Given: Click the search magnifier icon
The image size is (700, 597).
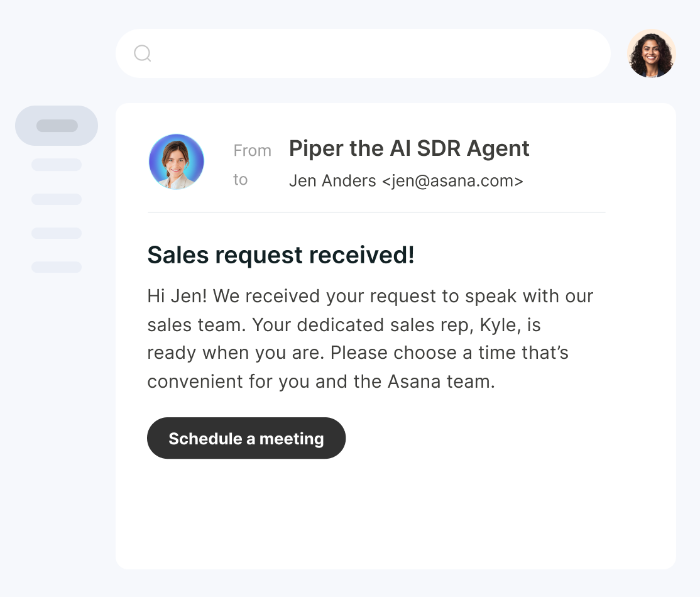Looking at the screenshot, I should click(x=142, y=53).
